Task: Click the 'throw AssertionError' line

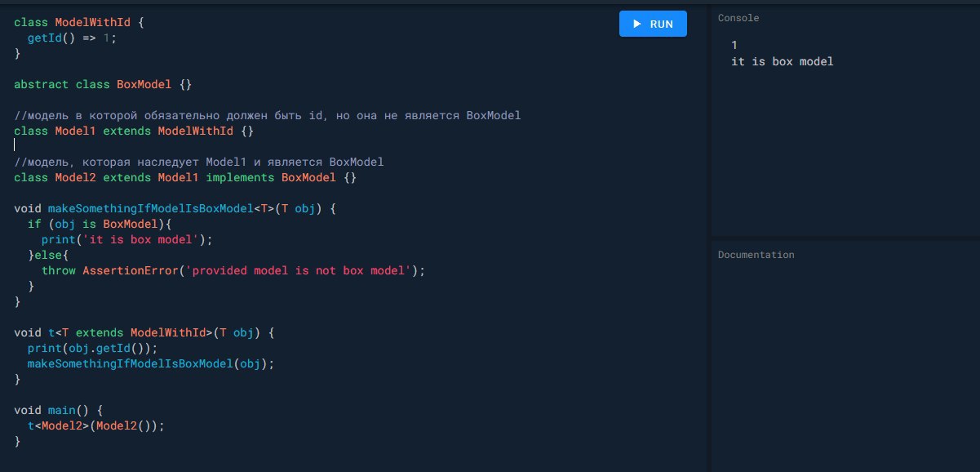Action: pyautogui.click(x=233, y=270)
